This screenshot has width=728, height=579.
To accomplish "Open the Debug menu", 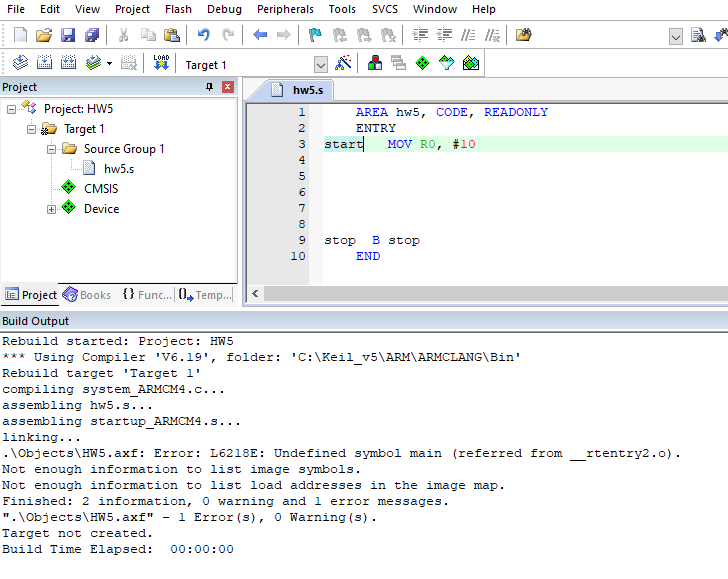I will pos(224,9).
